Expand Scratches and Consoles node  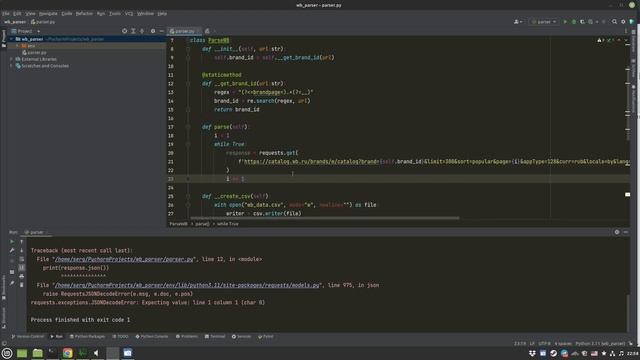click(11, 66)
